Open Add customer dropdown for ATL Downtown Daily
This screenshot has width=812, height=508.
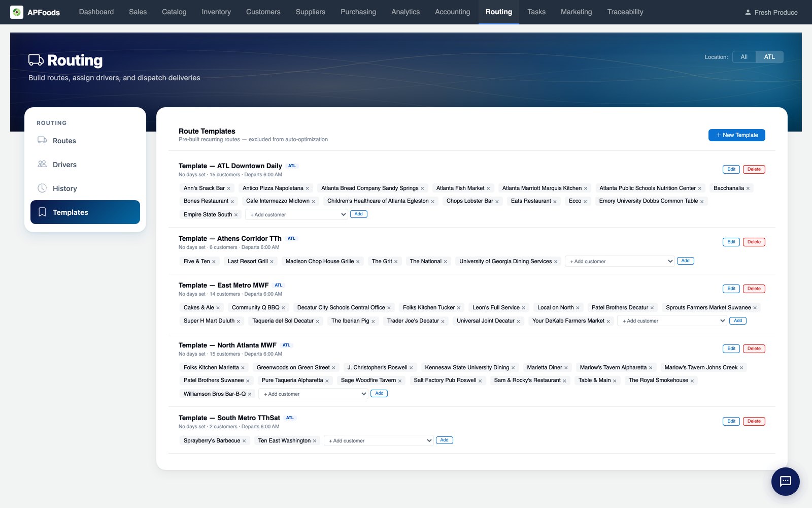[297, 214]
